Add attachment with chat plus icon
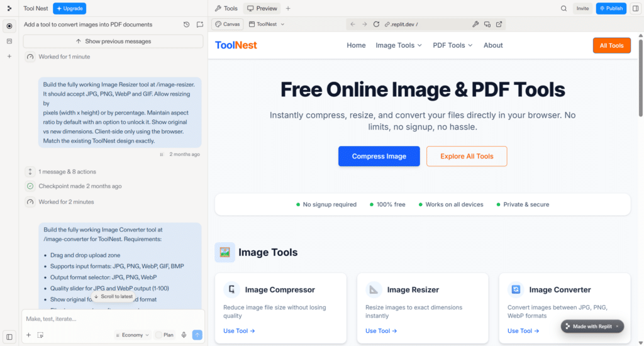644x346 pixels. pyautogui.click(x=29, y=335)
